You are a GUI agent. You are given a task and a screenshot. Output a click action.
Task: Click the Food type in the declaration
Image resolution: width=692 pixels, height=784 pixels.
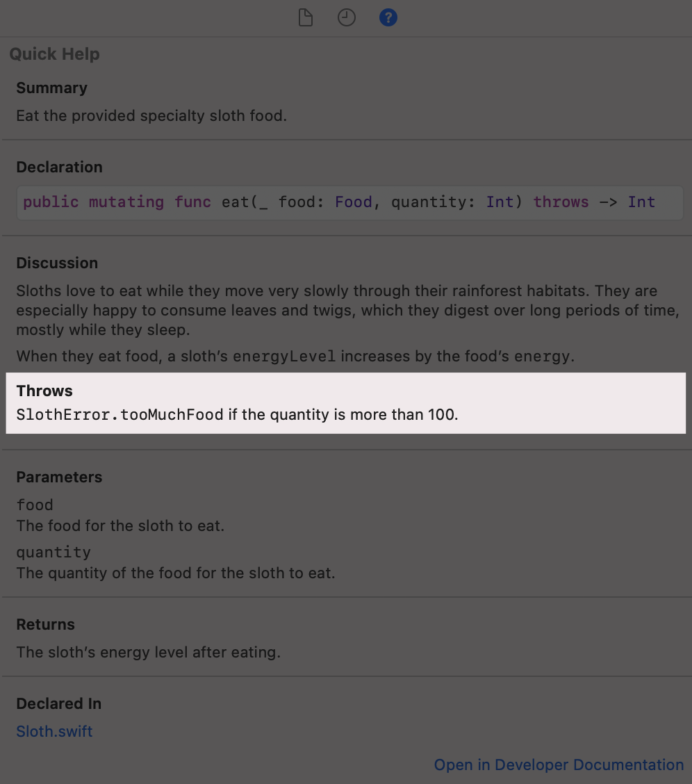pyautogui.click(x=353, y=202)
